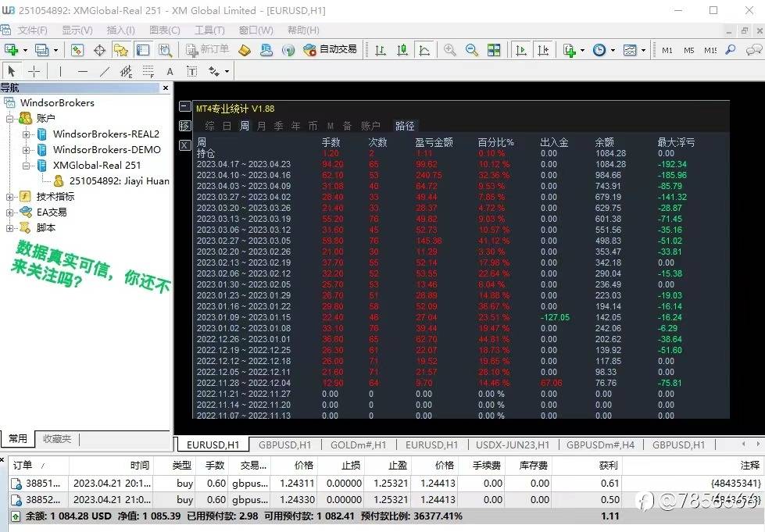765x532 pixels.
Task: Expand the 技术指标 tree node
Action: click(9, 197)
